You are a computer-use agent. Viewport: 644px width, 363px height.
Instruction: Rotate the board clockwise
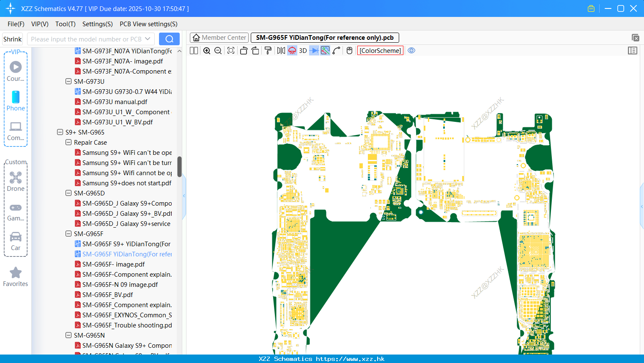[255, 51]
